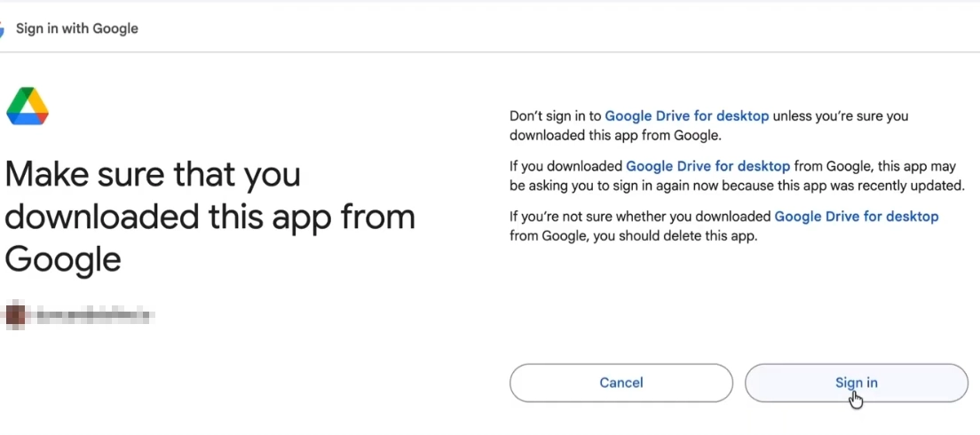Open Google Drive for desktop link in first paragraph
This screenshot has width=980, height=435.
coord(687,115)
